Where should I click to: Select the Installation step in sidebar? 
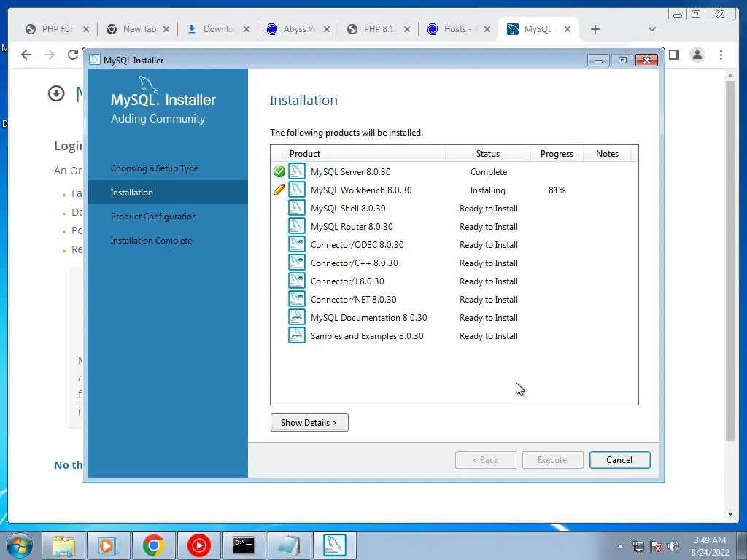(x=168, y=192)
